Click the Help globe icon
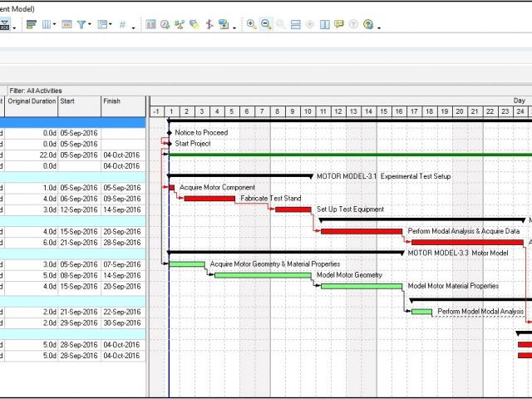The height and width of the screenshot is (399, 532). pos(367,25)
